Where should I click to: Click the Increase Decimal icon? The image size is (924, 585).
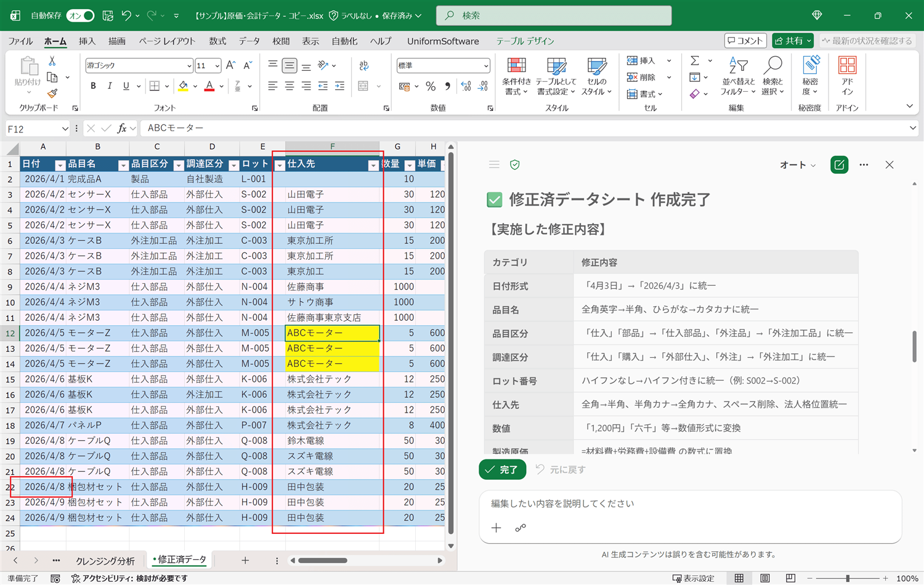[x=466, y=86]
